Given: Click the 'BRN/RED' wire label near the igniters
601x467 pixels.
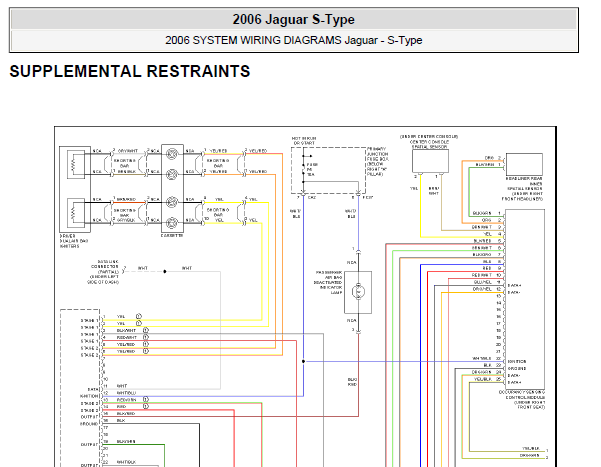Looking at the screenshot, I should point(126,199).
